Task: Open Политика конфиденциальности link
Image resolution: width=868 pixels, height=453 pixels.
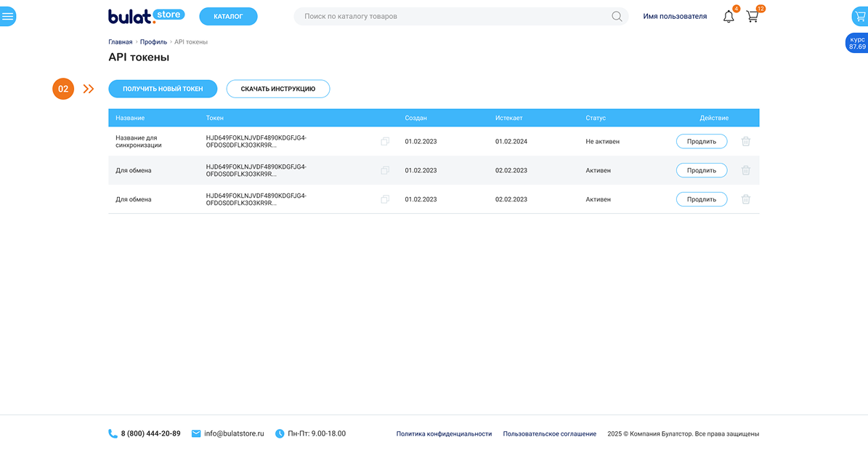Action: pos(444,434)
